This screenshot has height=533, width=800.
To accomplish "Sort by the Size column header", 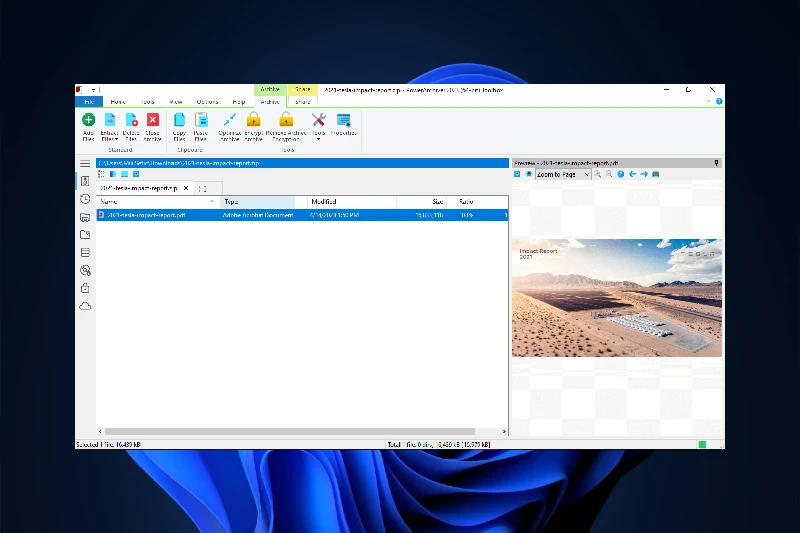I will click(x=421, y=201).
